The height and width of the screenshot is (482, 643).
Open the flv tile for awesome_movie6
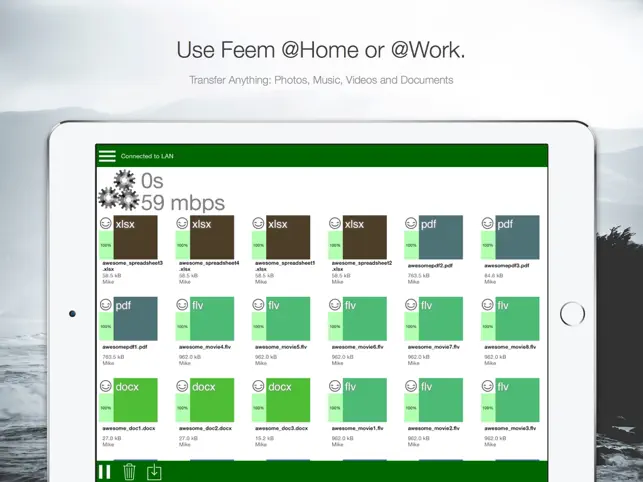365,318
